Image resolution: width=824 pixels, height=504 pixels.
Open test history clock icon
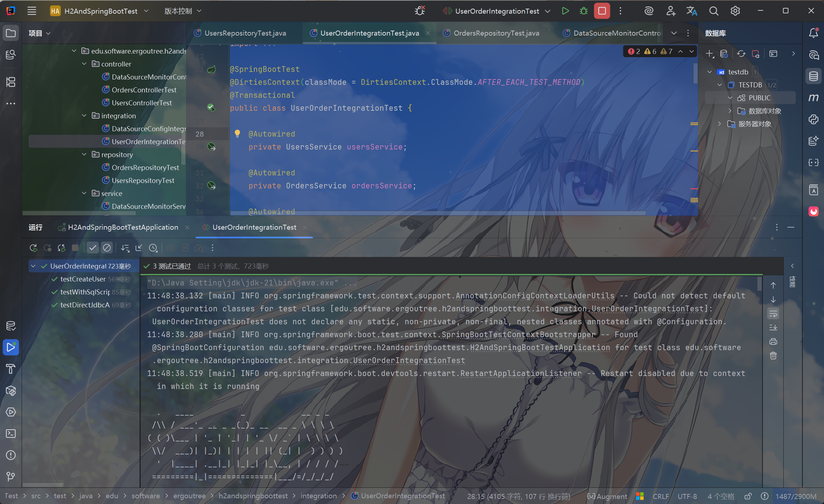point(153,248)
